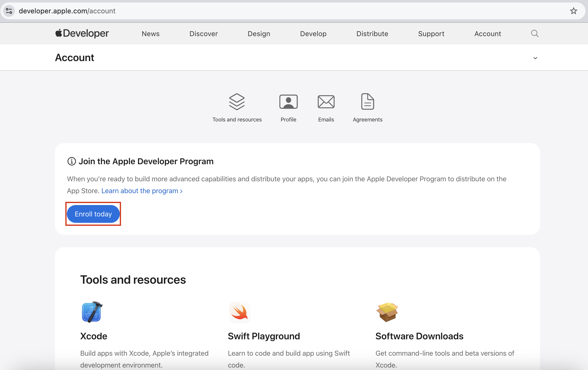Click the Software Downloads box icon
Viewport: 588px width, 370px height.
click(387, 312)
